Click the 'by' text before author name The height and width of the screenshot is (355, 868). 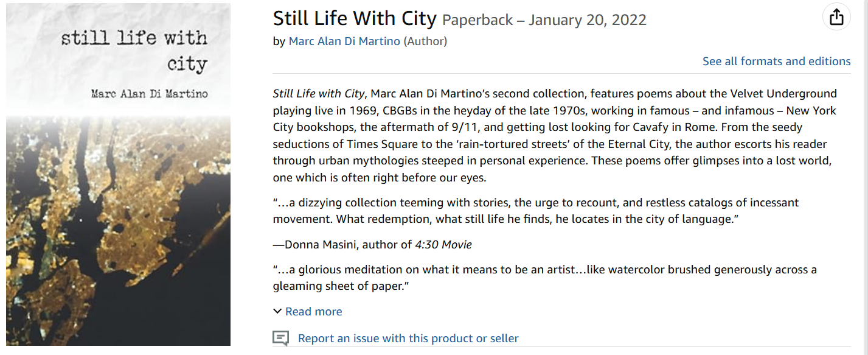[x=279, y=41]
